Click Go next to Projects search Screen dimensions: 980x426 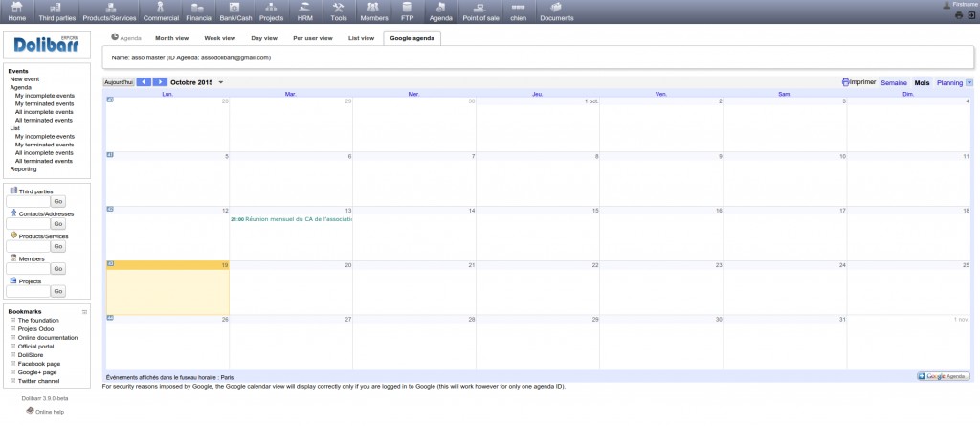click(x=58, y=292)
